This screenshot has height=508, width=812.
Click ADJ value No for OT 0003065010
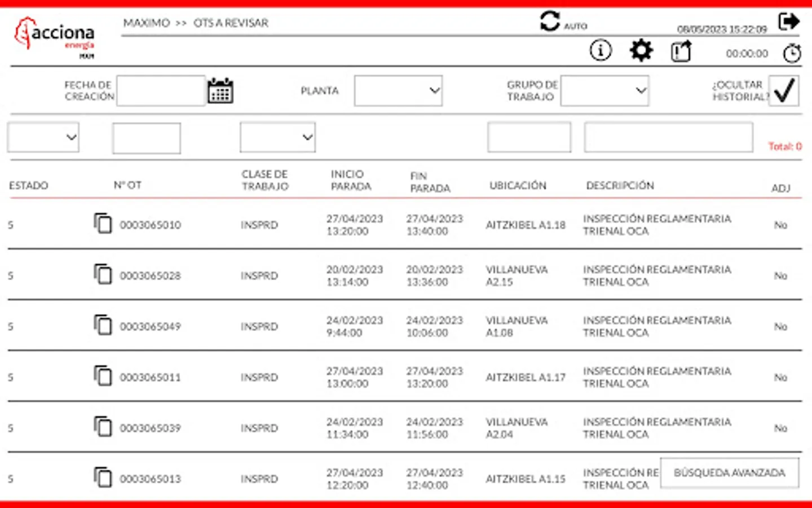point(780,225)
